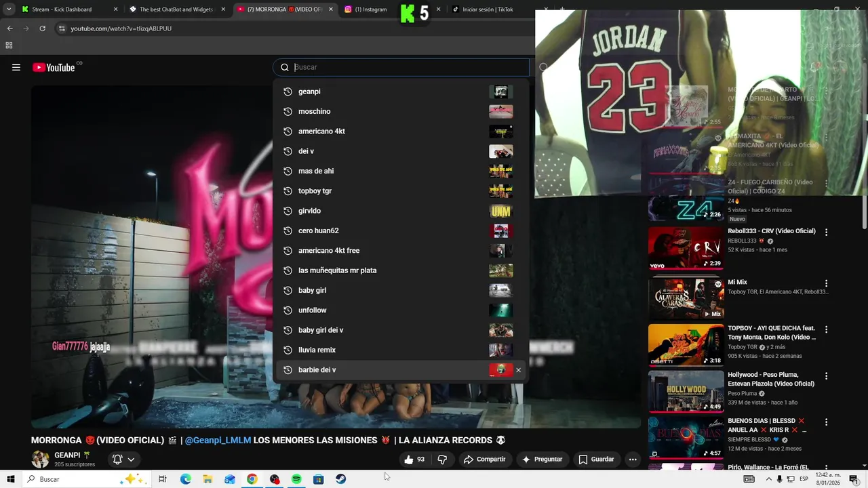868x488 pixels.
Task: Open Reboll333 - CRV video thumbnail
Action: pos(686,248)
